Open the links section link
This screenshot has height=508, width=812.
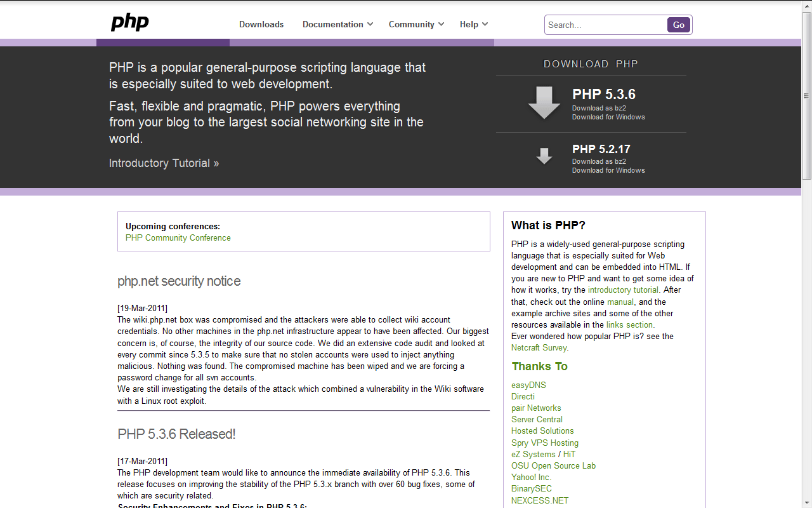point(629,324)
